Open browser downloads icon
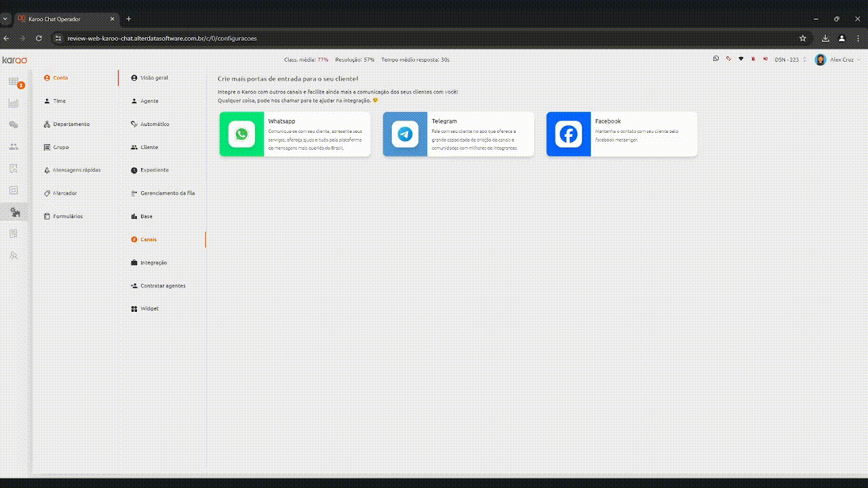Screen dimensions: 868x488 826,39
